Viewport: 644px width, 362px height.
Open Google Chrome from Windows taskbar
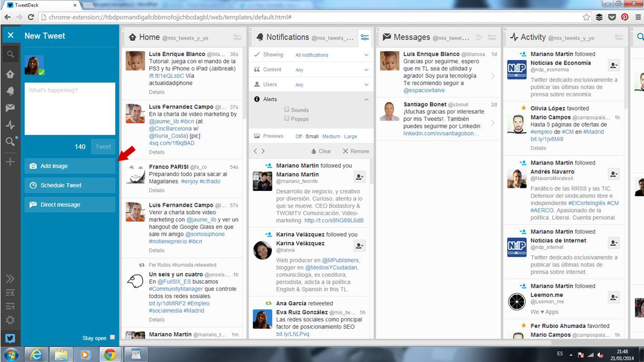(x=109, y=354)
